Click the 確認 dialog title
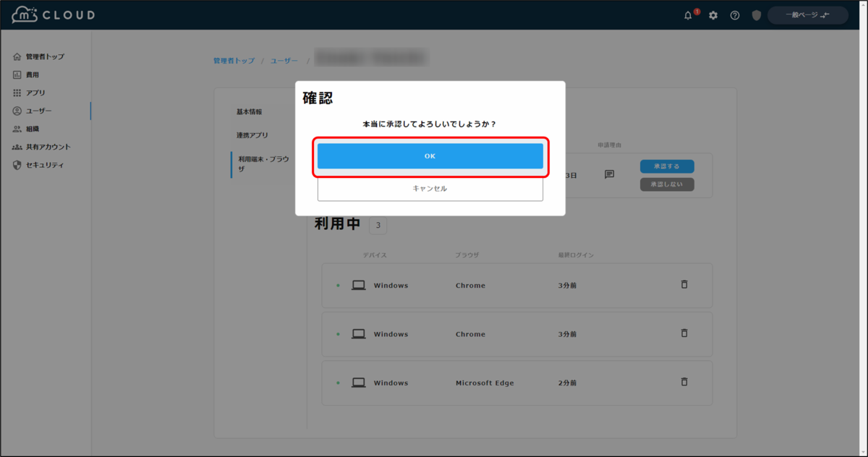This screenshot has width=868, height=457. tap(318, 98)
